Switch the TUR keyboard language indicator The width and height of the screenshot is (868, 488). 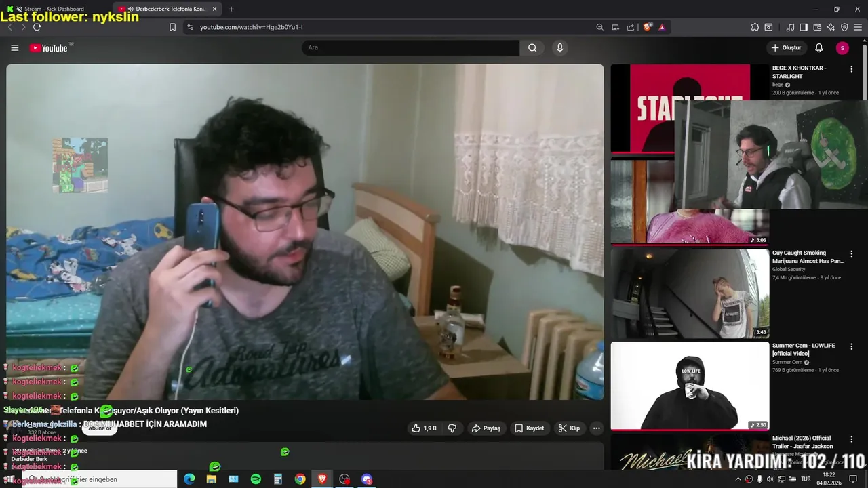pos(806,479)
